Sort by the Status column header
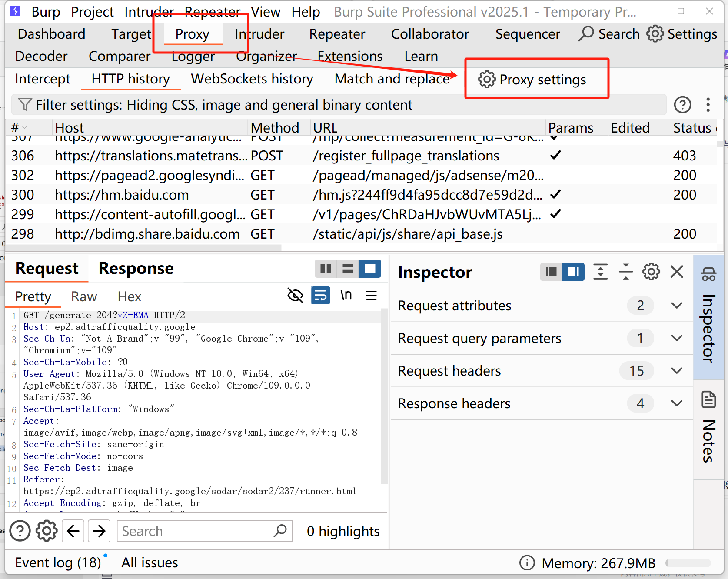The width and height of the screenshot is (728, 579). [694, 127]
